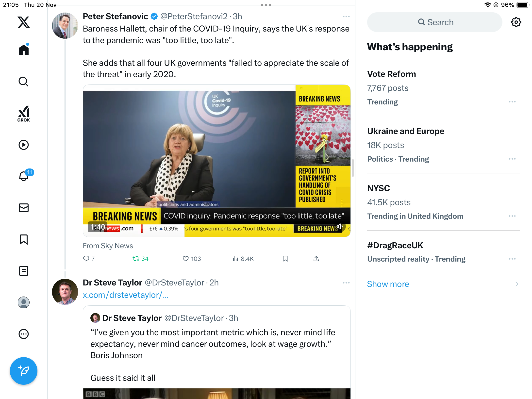
Task: Open more options for Vote Reform trend
Action: 512,102
